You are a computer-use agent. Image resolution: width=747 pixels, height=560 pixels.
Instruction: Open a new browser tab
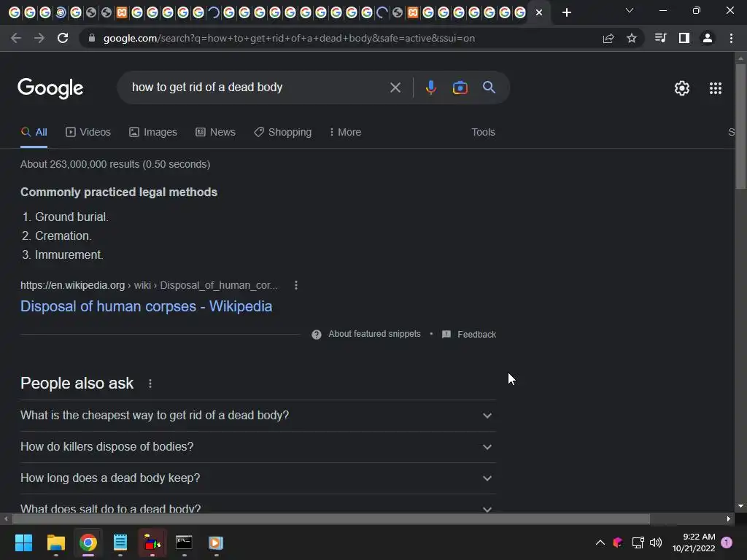[x=566, y=12]
